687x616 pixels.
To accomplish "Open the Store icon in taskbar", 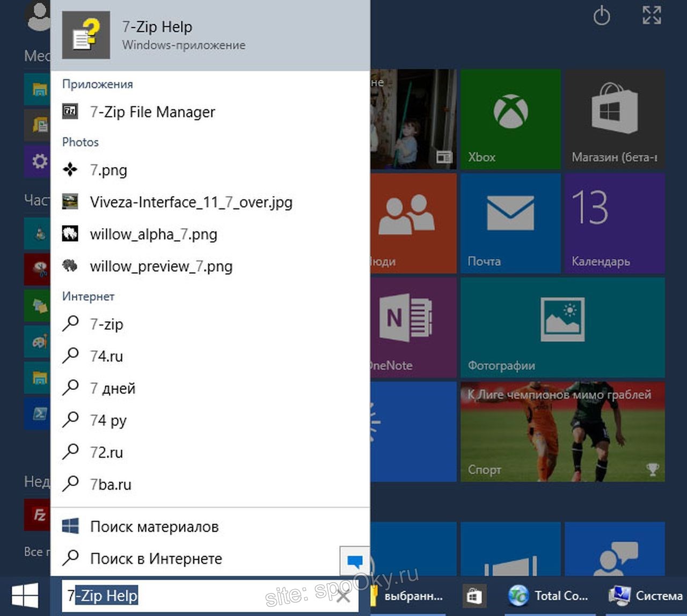I will tap(473, 596).
